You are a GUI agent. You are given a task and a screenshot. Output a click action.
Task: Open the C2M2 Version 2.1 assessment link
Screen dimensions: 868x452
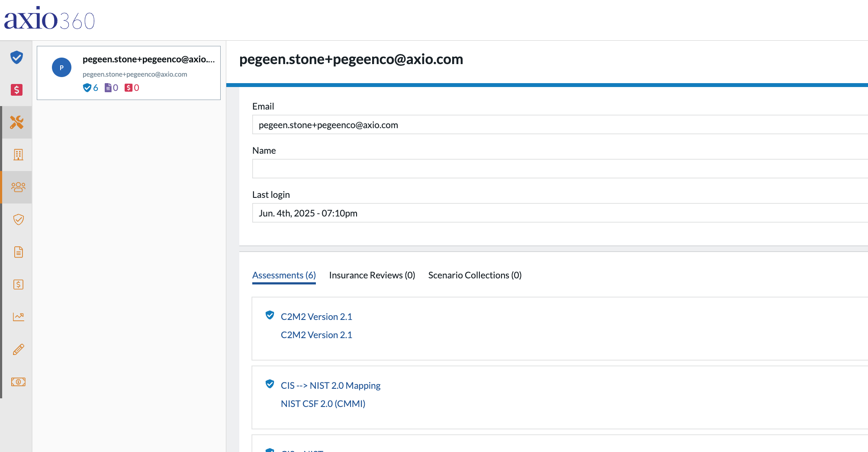(316, 316)
